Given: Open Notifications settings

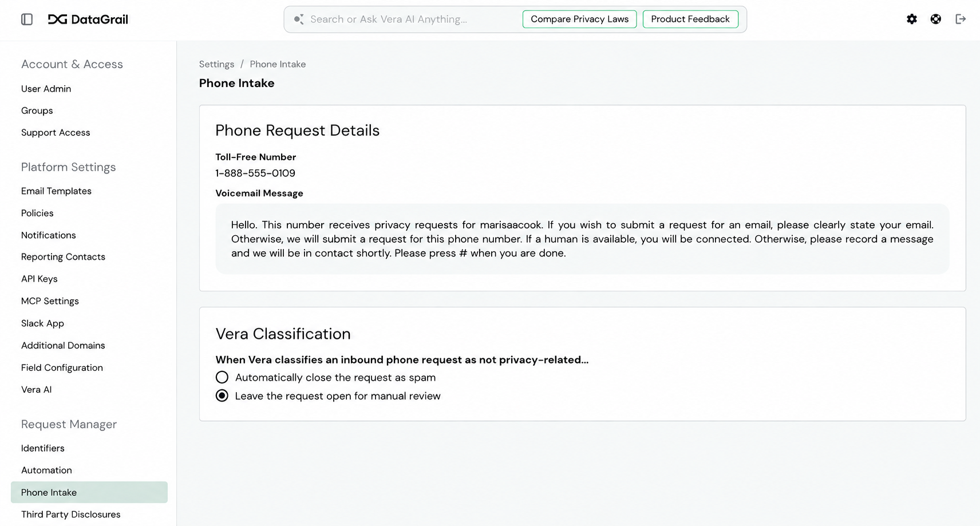Looking at the screenshot, I should click(49, 235).
